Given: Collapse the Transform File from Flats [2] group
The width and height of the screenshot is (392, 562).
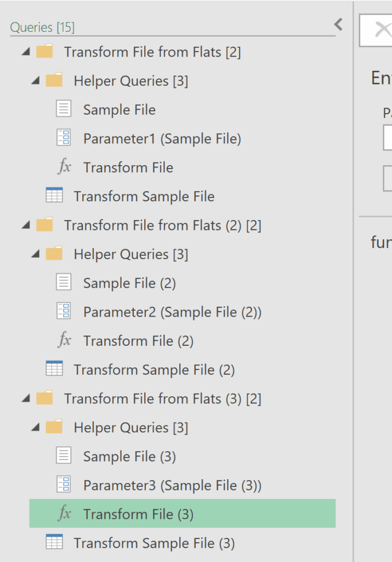Looking at the screenshot, I should [25, 52].
